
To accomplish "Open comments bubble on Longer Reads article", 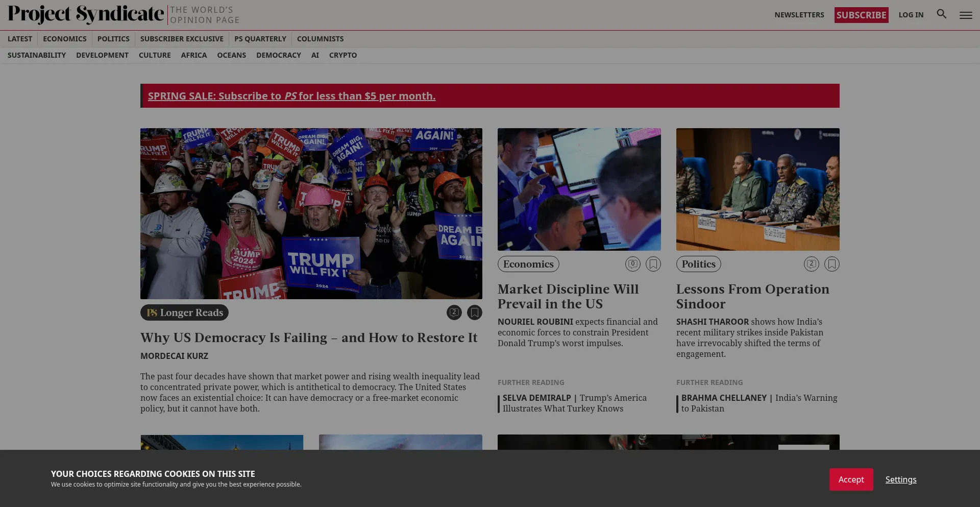I will coord(454,312).
